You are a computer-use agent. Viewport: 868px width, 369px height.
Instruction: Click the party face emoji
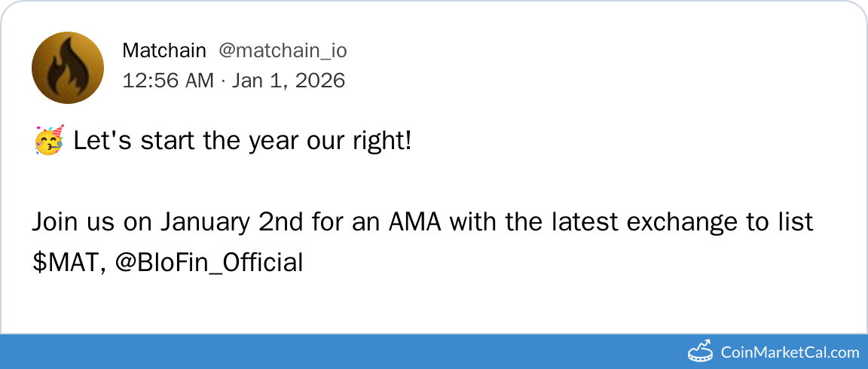[x=49, y=140]
